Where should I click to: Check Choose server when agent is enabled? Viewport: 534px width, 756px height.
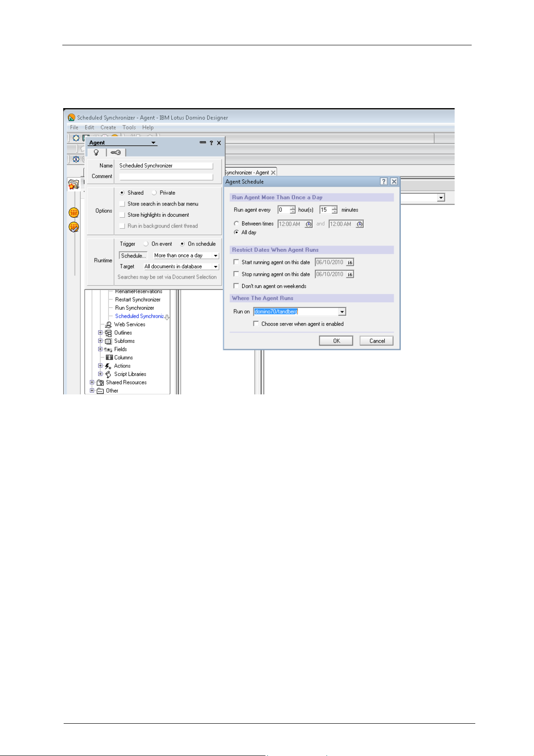256,323
